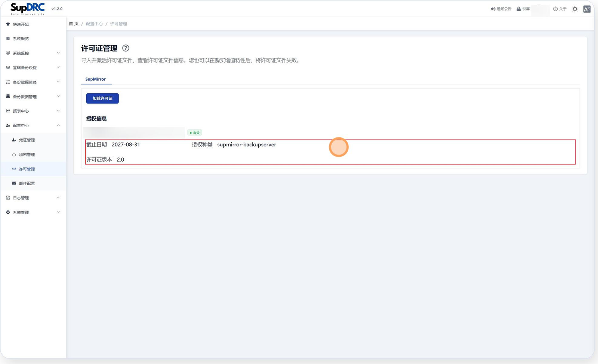Expand the 日志管理 chevron
Image resolution: width=598 pixels, height=364 pixels.
click(58, 198)
